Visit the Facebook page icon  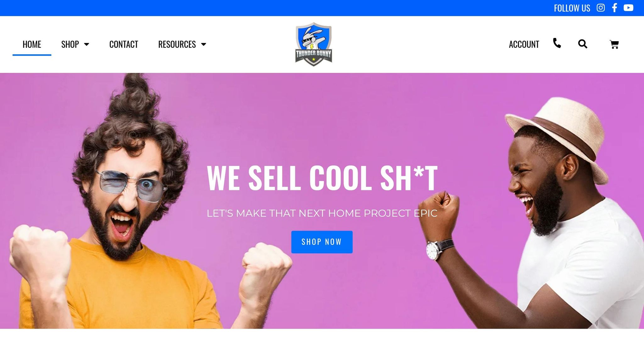tap(614, 8)
